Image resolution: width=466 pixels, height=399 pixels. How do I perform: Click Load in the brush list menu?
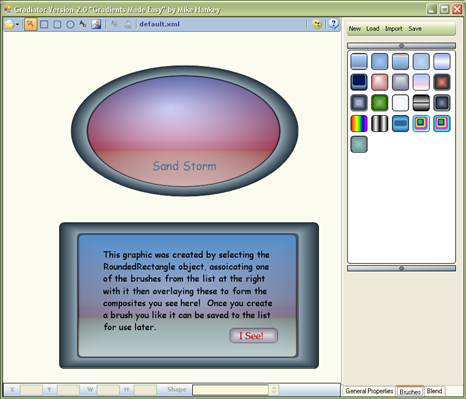pos(373,29)
